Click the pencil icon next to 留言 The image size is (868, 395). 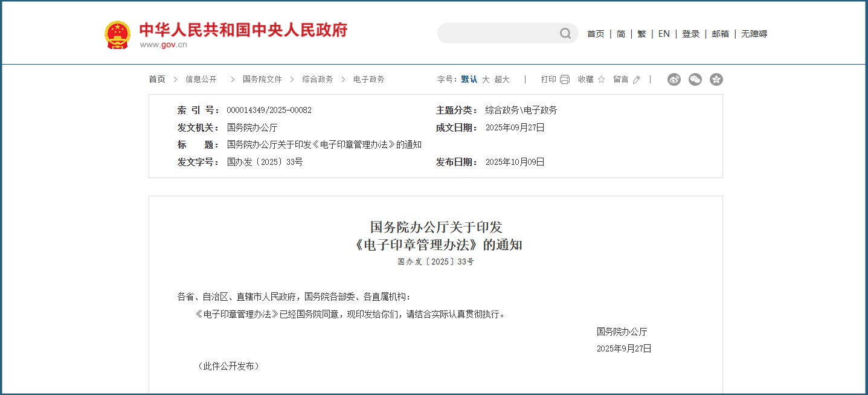(635, 79)
